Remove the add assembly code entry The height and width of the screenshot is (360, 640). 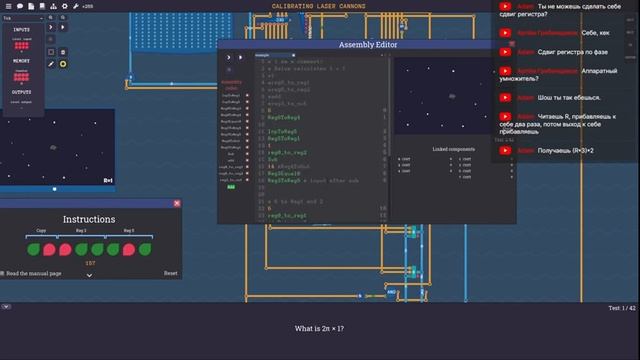[247, 161]
